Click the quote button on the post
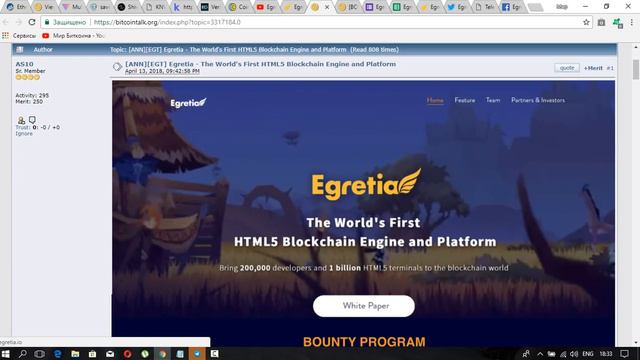Image resolution: width=640 pixels, height=360 pixels. [567, 68]
